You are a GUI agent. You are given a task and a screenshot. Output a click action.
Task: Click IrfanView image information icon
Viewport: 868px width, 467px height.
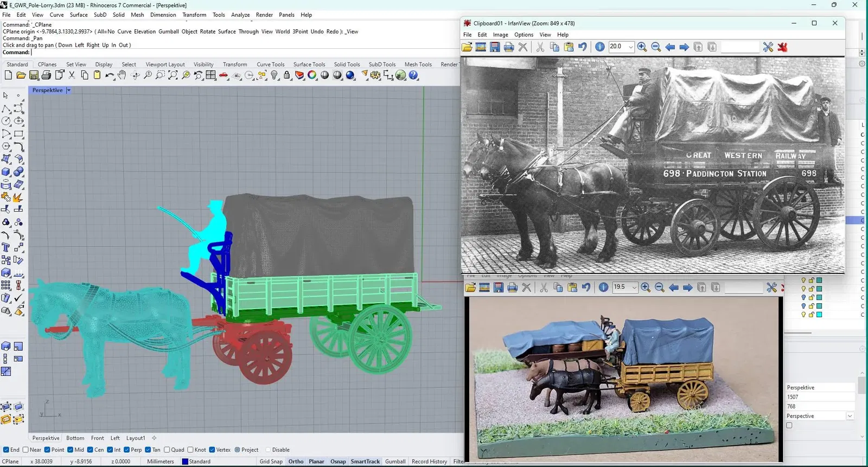coord(600,47)
